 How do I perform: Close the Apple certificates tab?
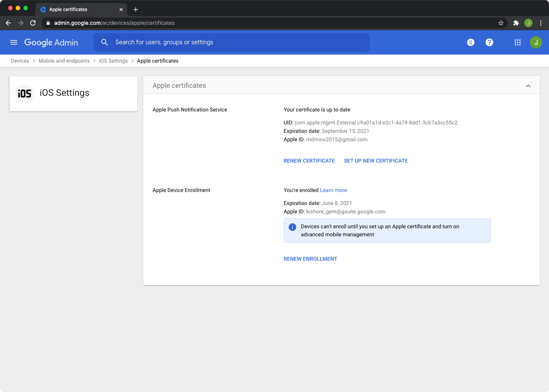(x=121, y=10)
